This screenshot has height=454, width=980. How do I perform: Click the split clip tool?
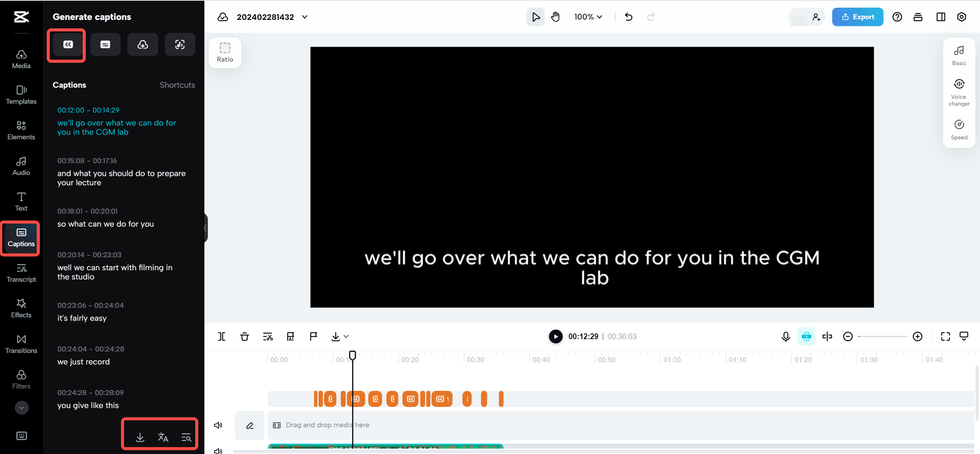(x=221, y=336)
